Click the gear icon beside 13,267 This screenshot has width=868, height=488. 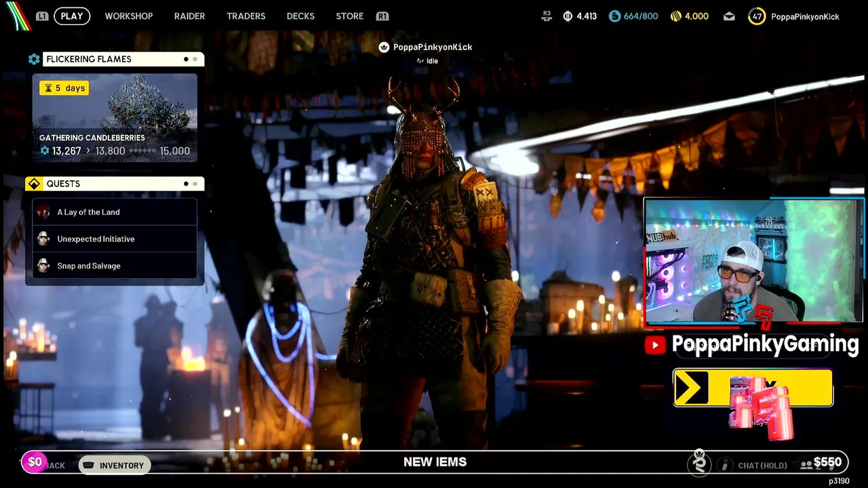[x=45, y=150]
